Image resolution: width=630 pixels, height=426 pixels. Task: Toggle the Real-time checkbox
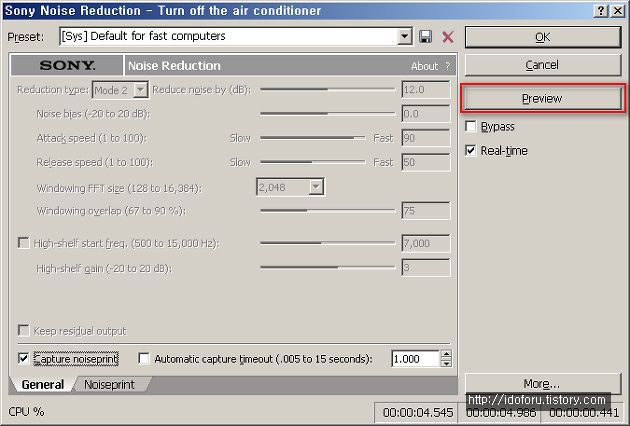tap(470, 151)
